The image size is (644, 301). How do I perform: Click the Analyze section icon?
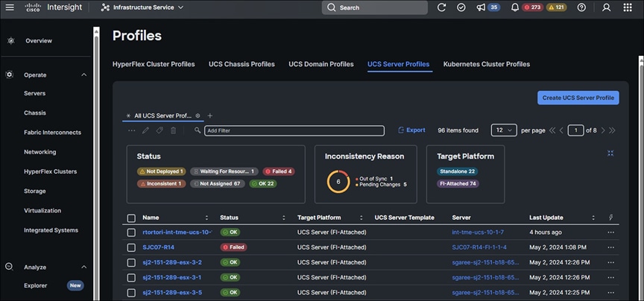point(9,267)
